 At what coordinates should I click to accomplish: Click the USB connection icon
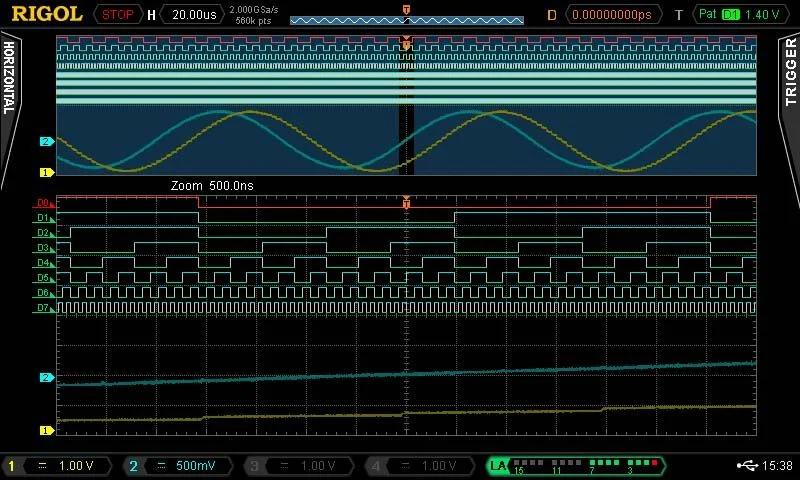click(x=748, y=466)
